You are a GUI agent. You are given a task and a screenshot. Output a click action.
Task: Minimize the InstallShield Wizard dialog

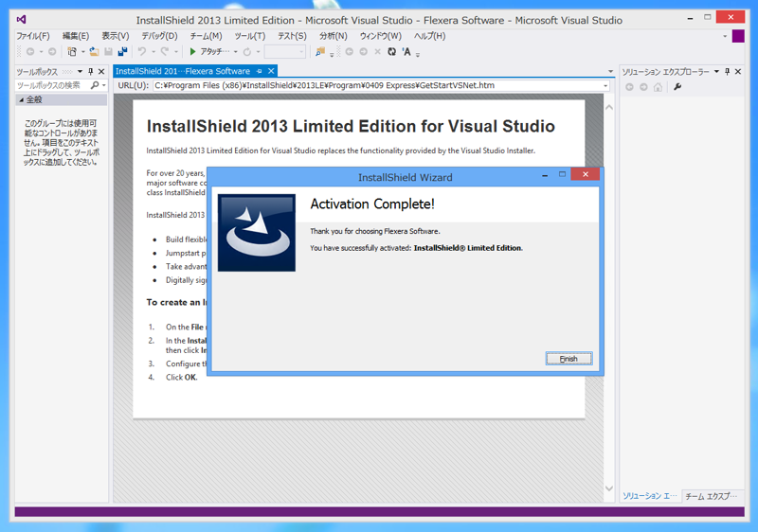click(x=545, y=175)
